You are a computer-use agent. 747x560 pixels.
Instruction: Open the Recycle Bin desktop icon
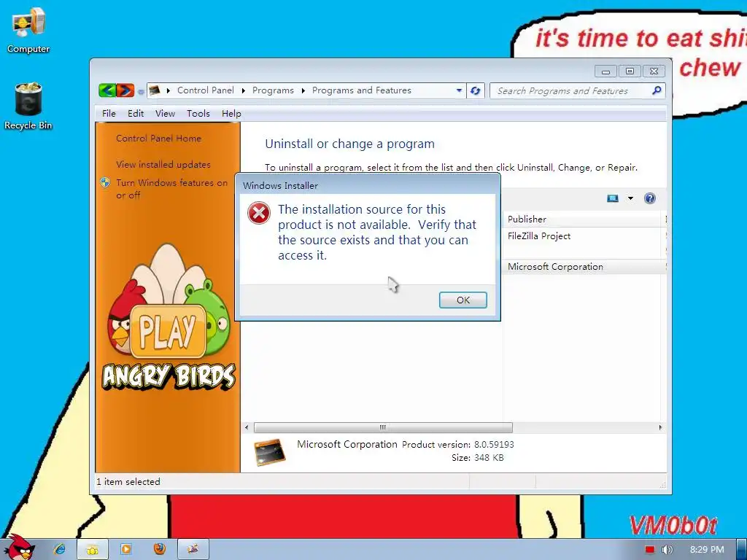pos(28,106)
